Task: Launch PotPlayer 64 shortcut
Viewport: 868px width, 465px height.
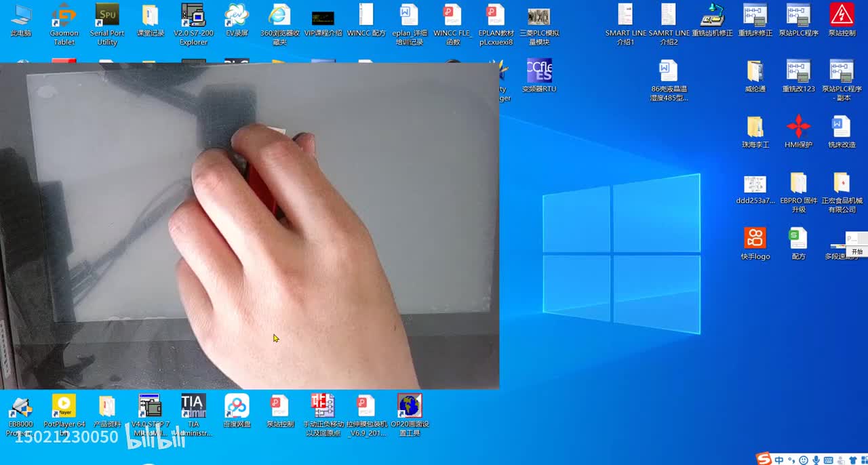Action: (64, 416)
